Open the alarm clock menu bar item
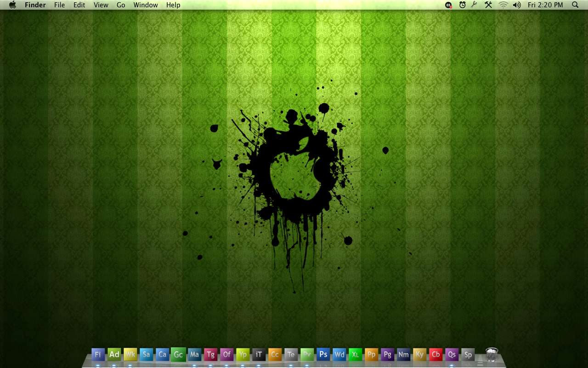 [x=462, y=5]
